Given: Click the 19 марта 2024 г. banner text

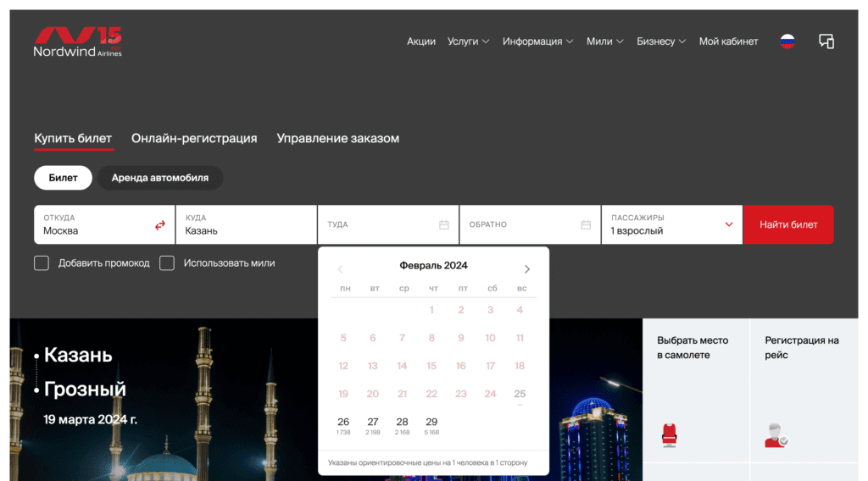Looking at the screenshot, I should click(x=90, y=420).
